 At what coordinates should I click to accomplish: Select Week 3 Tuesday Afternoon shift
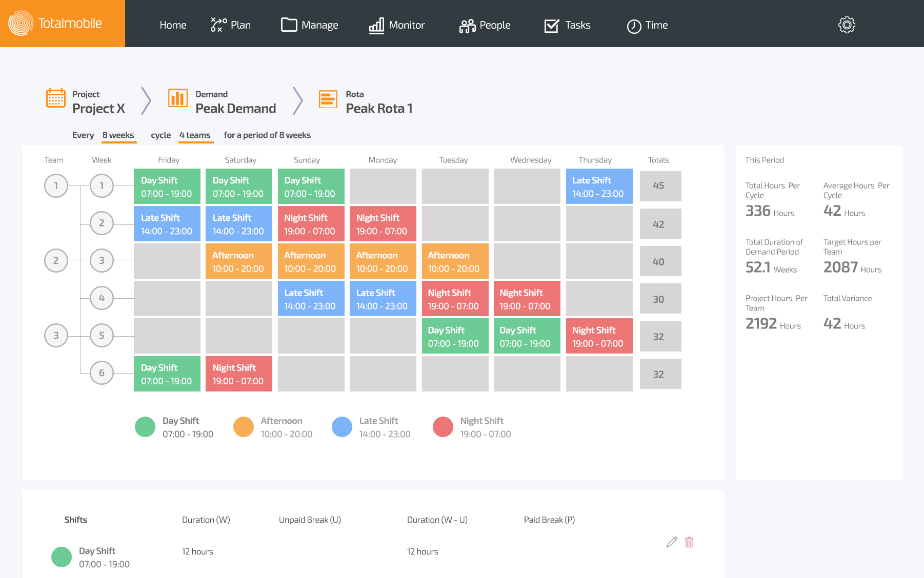[455, 261]
